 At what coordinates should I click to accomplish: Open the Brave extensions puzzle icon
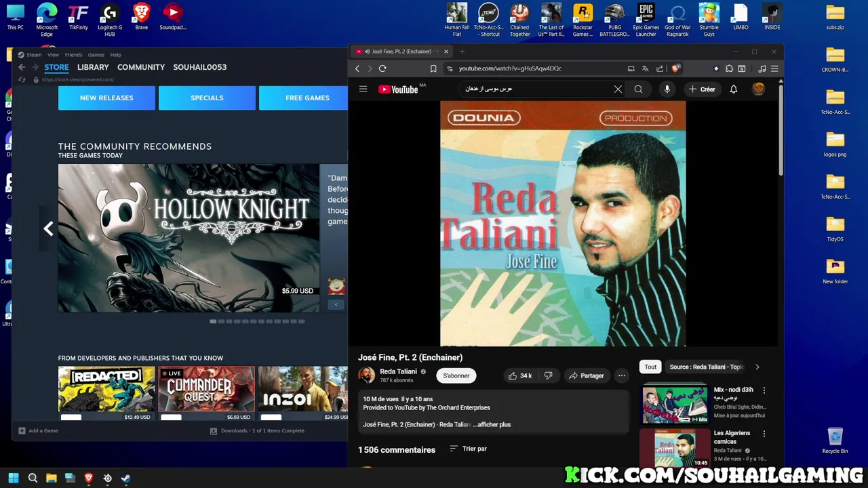pyautogui.click(x=729, y=68)
